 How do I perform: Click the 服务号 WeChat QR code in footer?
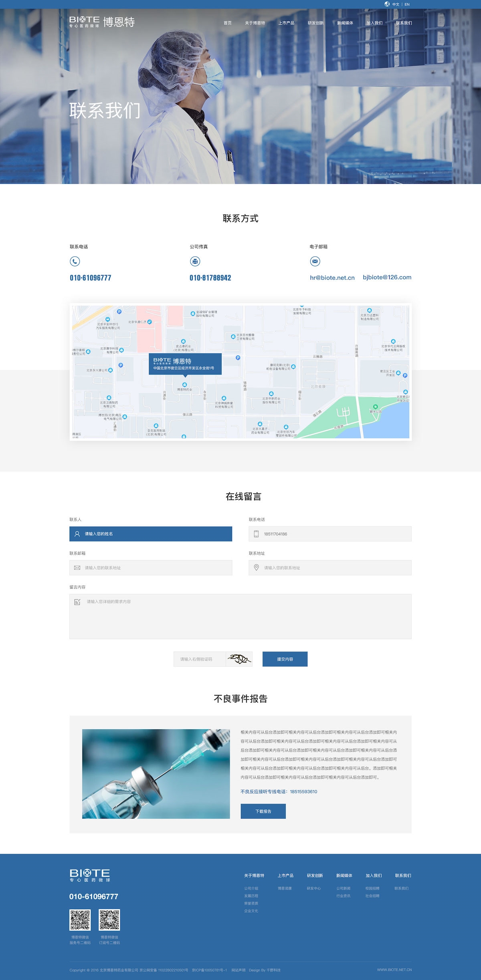(80, 920)
